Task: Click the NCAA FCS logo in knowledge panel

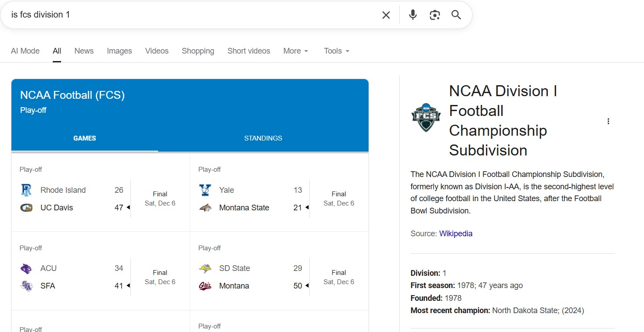Action: coord(425,117)
